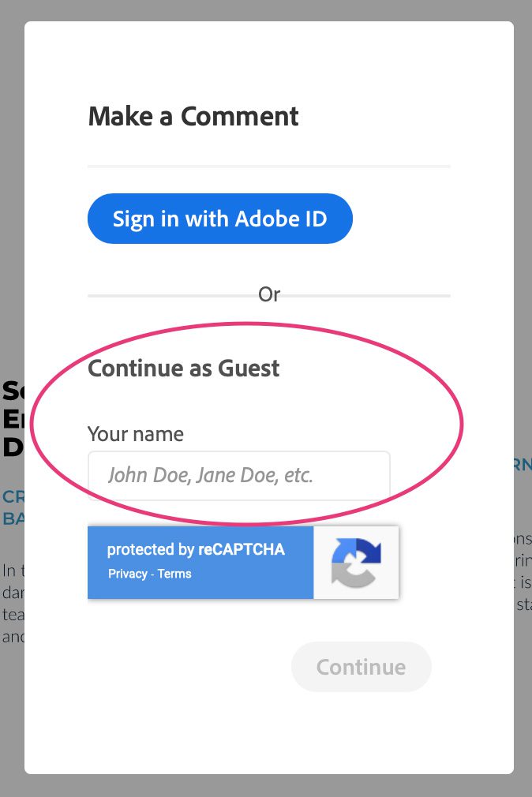
Task: Click the dimmed backdrop below the dialog
Action: [266, 786]
